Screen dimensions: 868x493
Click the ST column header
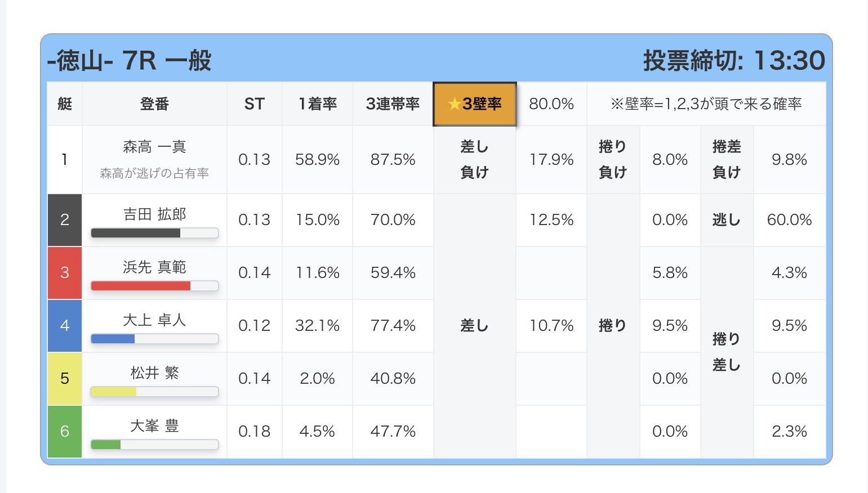click(x=254, y=104)
